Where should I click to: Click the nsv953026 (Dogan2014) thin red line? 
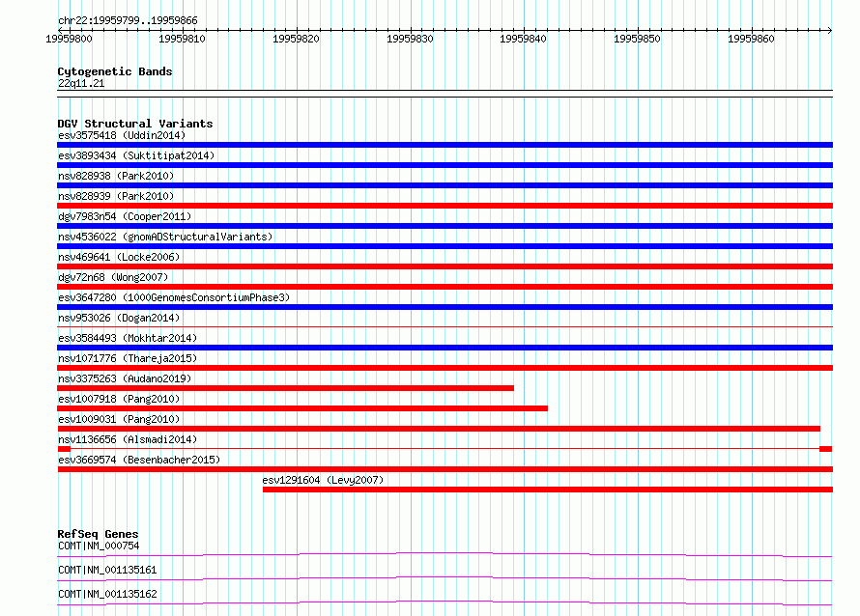[x=444, y=327]
